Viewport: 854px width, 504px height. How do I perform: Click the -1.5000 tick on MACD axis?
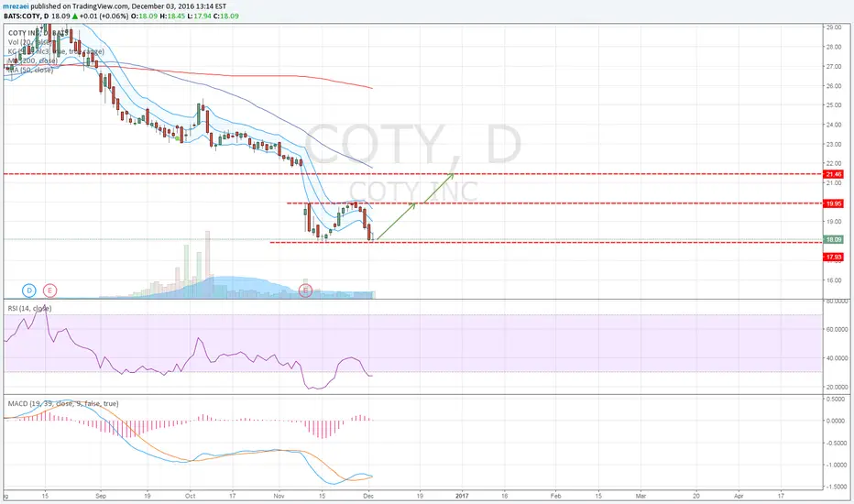[x=836, y=488]
